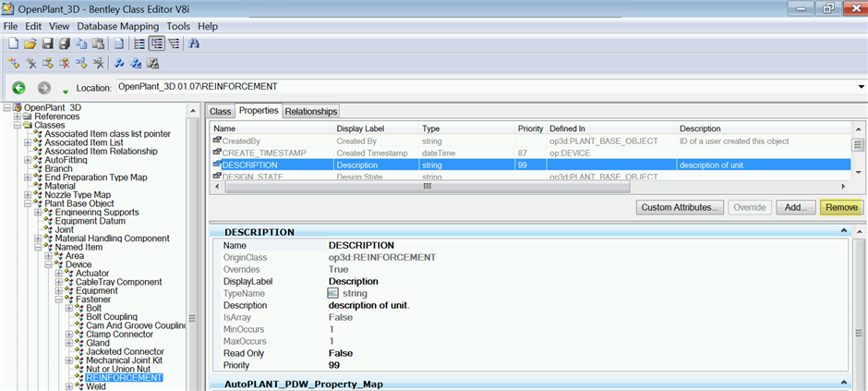Click the second blue diamonds icon

point(136,63)
